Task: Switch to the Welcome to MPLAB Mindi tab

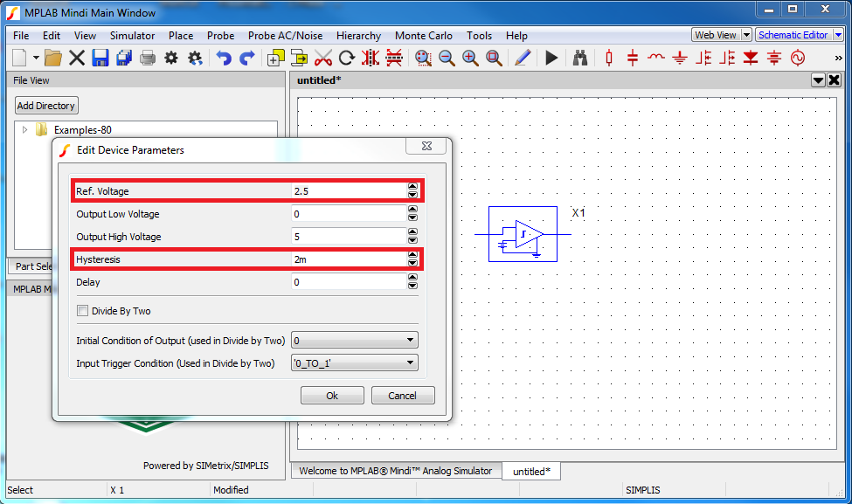Action: tap(395, 471)
